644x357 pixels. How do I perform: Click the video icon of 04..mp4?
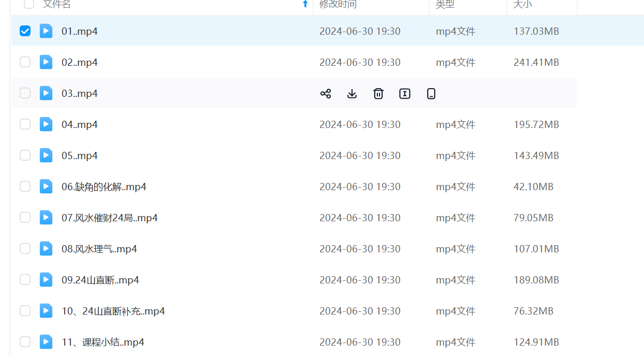[46, 124]
